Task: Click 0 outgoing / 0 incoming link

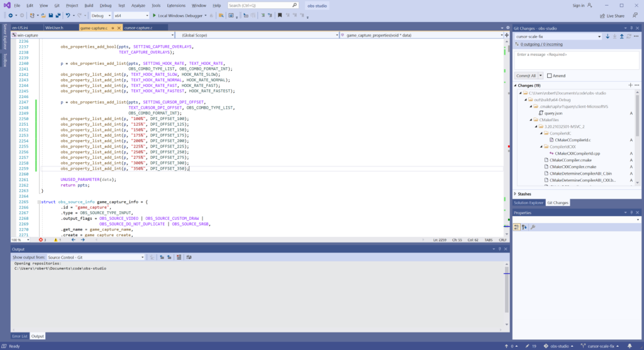Action: click(541, 45)
